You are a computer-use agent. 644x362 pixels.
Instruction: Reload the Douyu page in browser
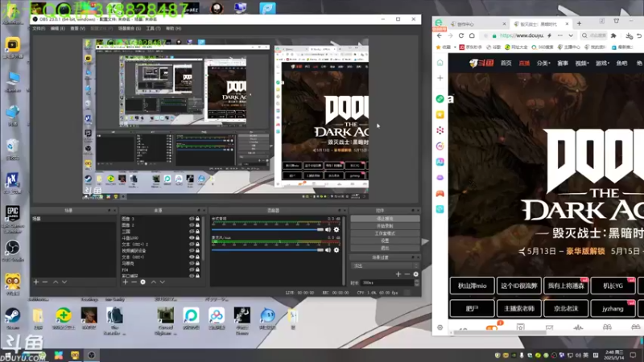tap(460, 35)
